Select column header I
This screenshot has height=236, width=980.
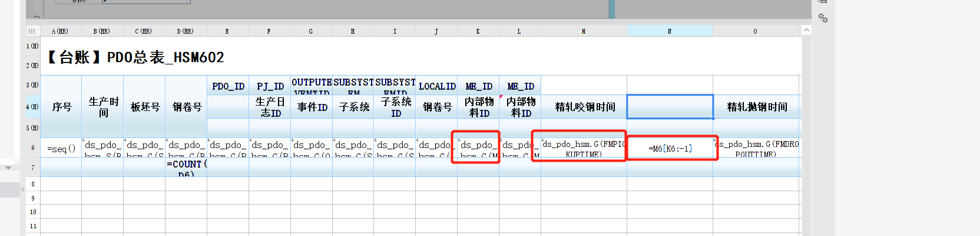pyautogui.click(x=395, y=31)
